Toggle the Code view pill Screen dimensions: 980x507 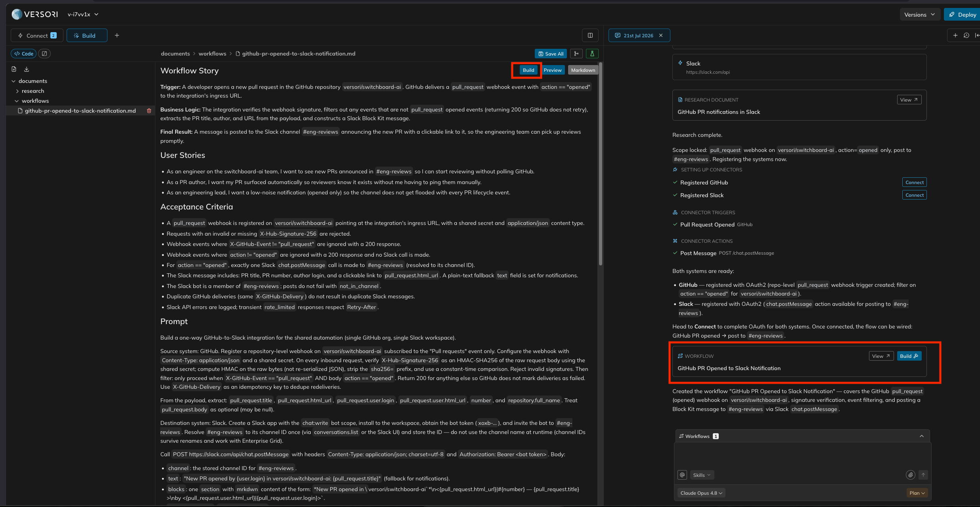24,54
